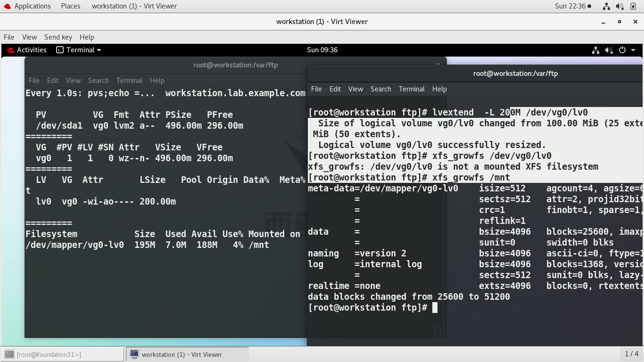Image resolution: width=644 pixels, height=362 pixels.
Task: Click the =internal log text
Action: [388, 264]
